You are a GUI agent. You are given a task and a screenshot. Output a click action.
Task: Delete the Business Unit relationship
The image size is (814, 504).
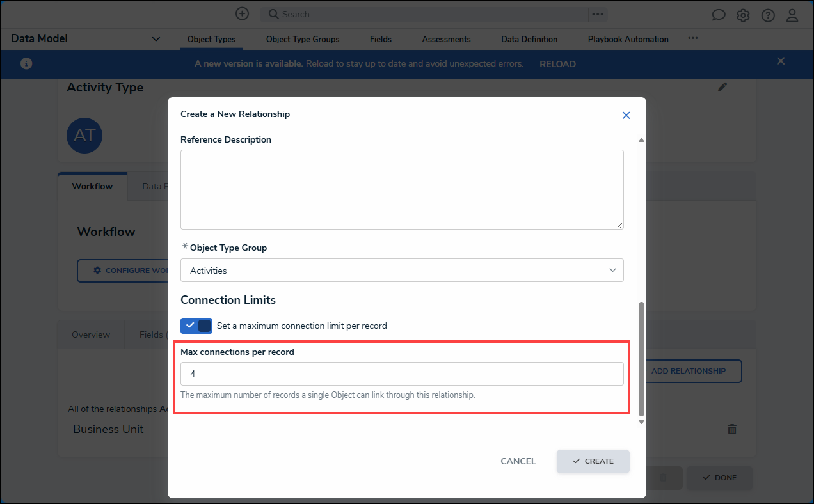click(732, 429)
